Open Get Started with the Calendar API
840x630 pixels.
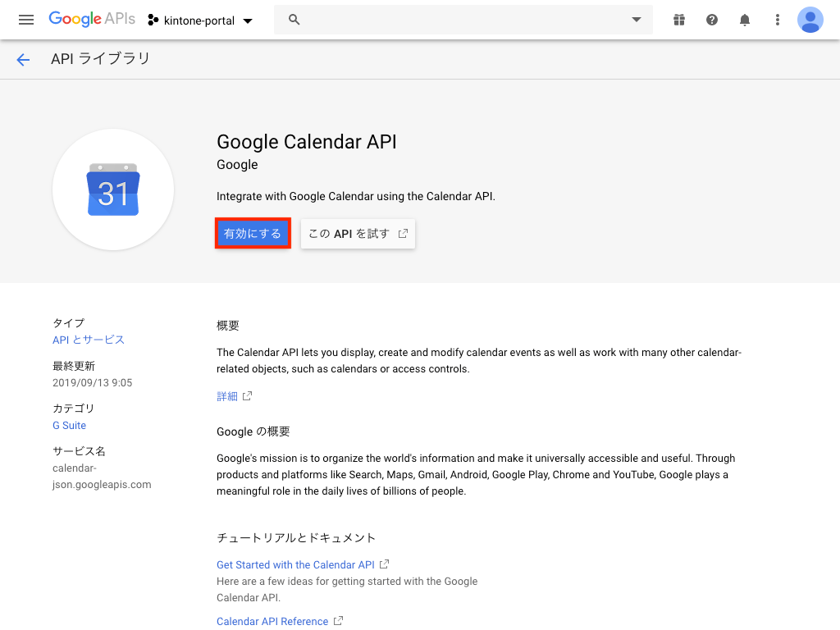tap(295, 564)
